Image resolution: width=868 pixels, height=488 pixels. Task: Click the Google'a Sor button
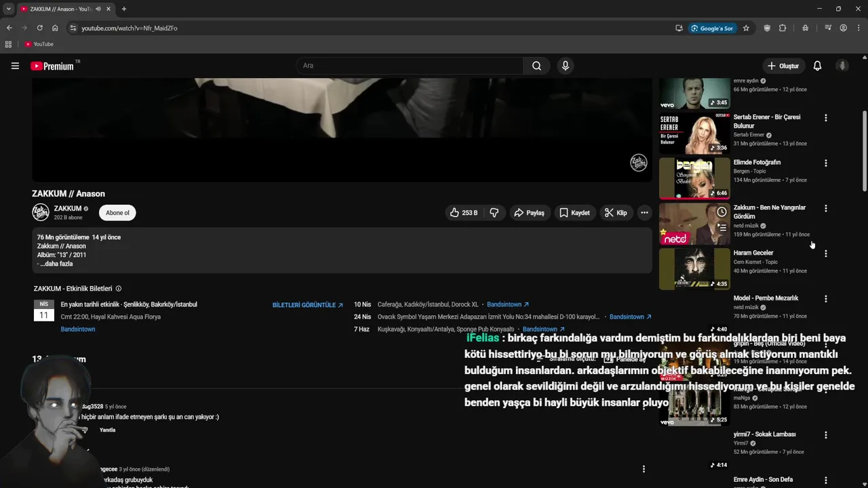(x=712, y=28)
